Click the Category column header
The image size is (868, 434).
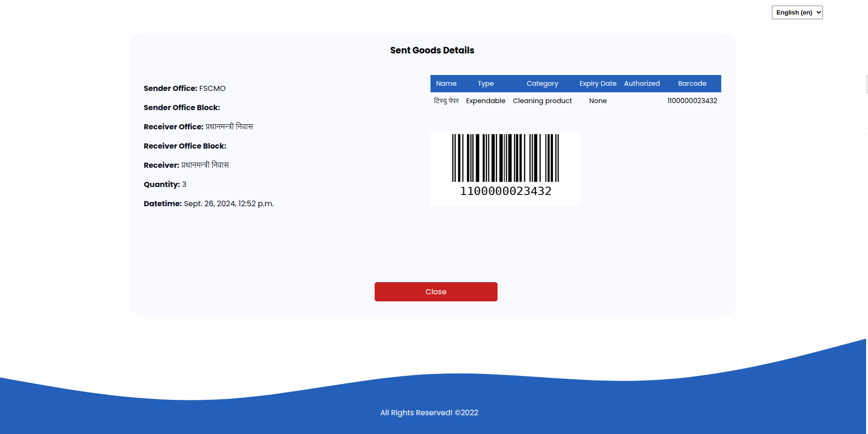[x=542, y=83]
